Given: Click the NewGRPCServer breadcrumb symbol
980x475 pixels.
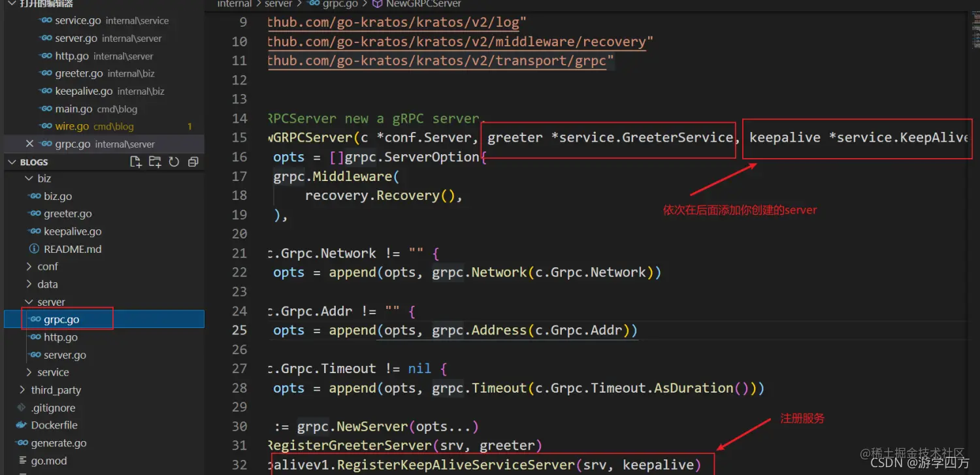Looking at the screenshot, I should click(416, 4).
